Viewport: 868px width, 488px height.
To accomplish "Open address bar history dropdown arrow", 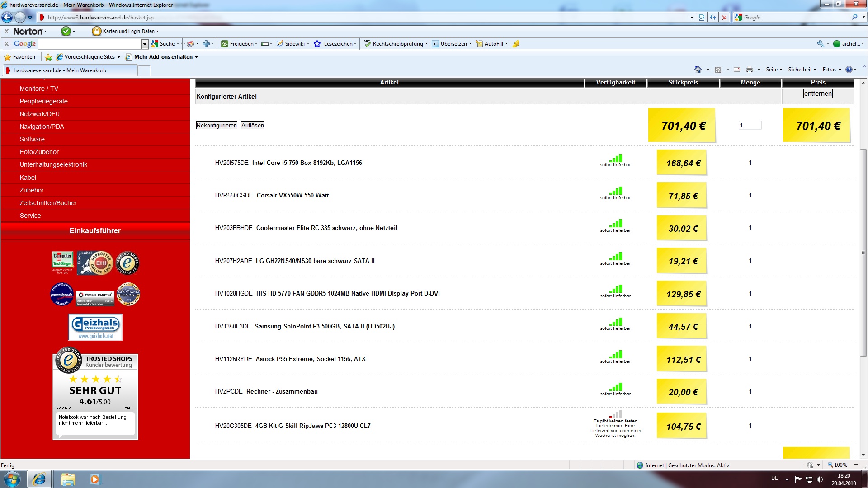I will point(692,18).
